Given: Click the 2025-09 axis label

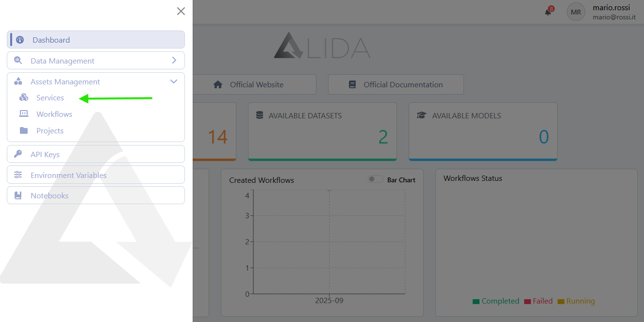Looking at the screenshot, I should pos(329,300).
